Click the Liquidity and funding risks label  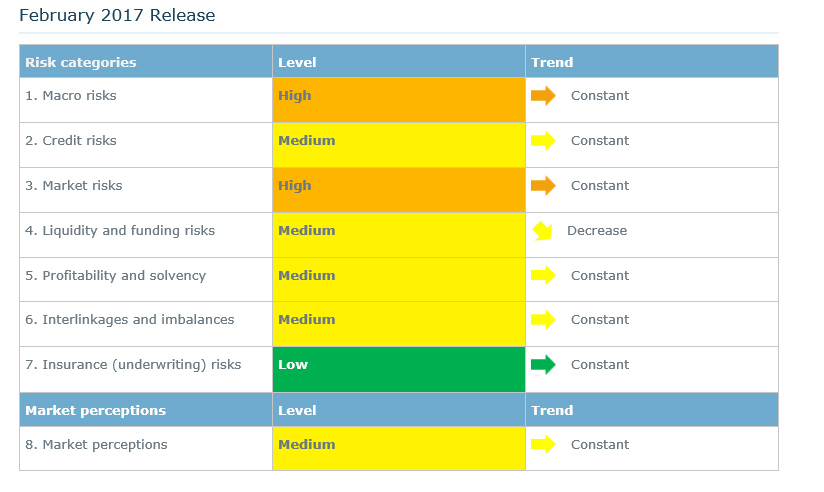[x=120, y=231]
